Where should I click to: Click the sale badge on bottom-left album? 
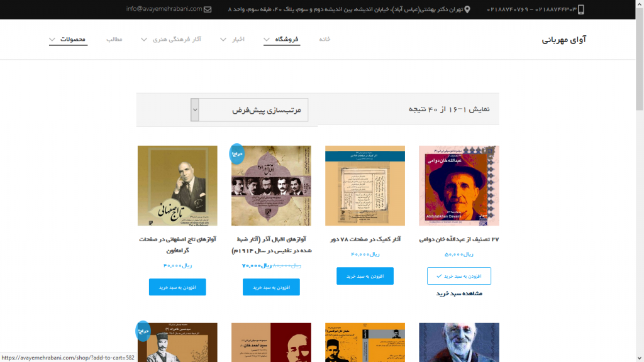(x=143, y=331)
